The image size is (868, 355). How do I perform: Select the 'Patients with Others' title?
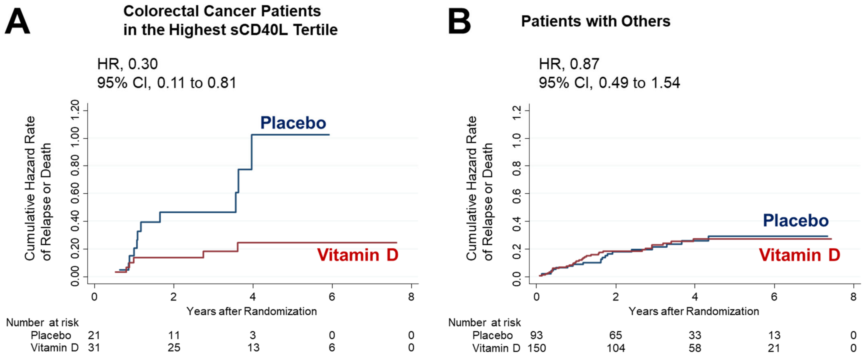point(595,21)
